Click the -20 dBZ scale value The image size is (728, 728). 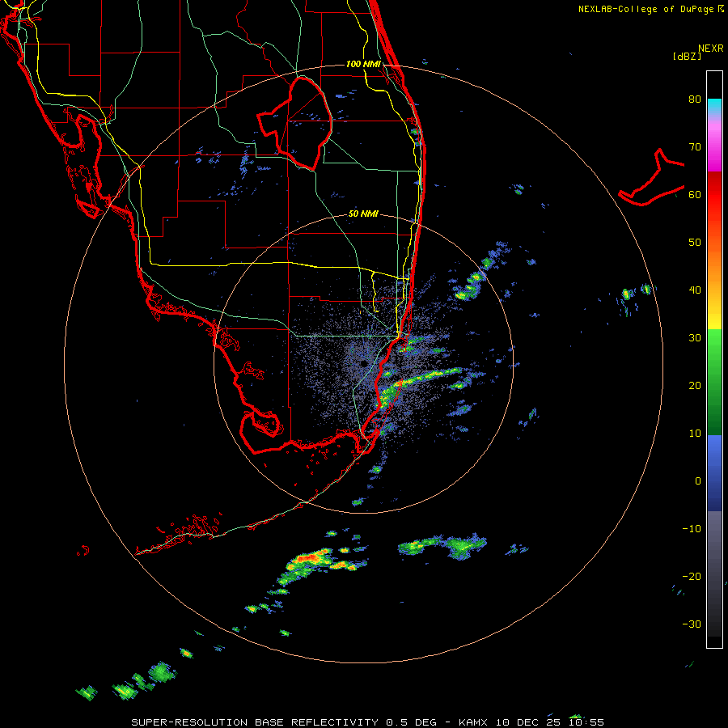(x=692, y=577)
